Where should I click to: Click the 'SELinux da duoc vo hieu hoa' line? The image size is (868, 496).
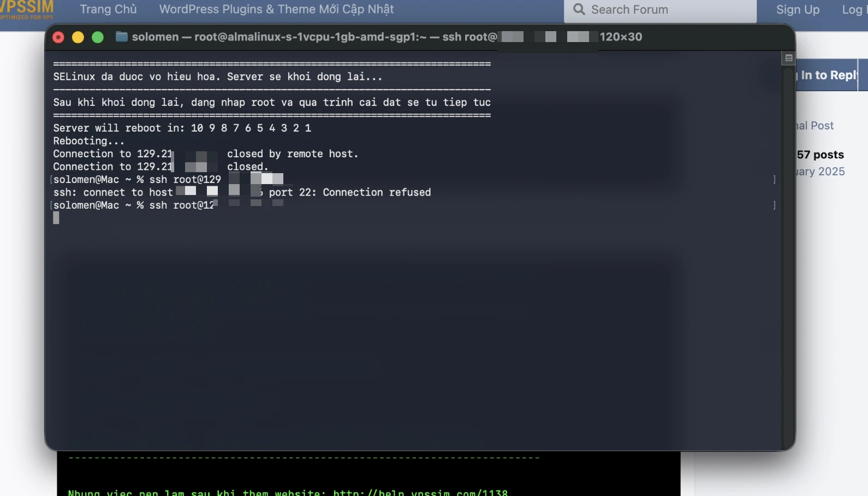[218, 76]
